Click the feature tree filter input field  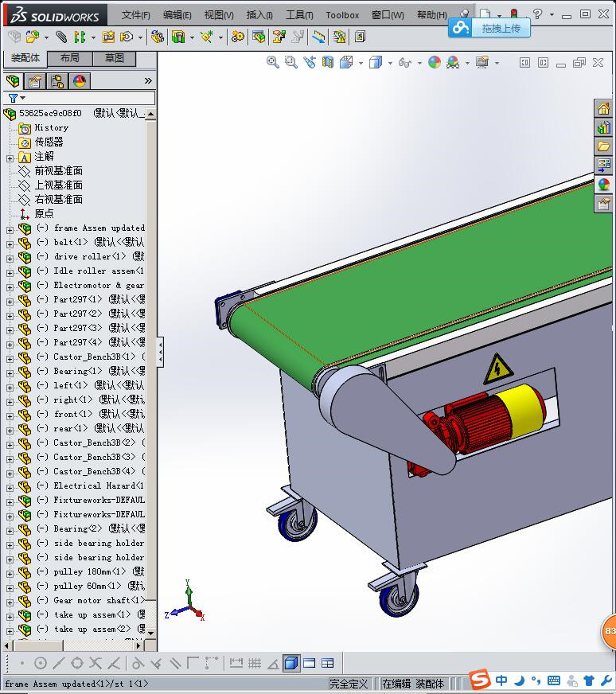[80, 97]
